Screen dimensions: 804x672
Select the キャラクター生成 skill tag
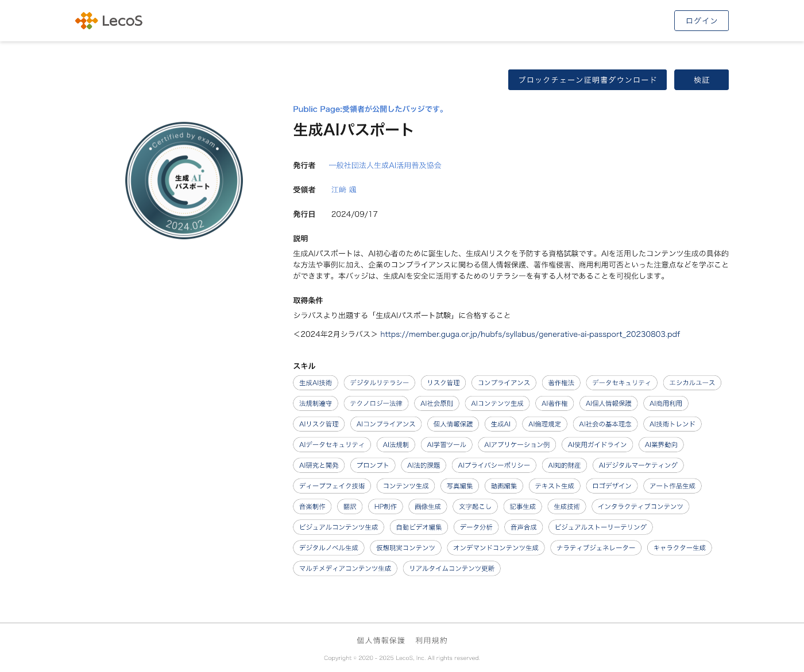[679, 548]
